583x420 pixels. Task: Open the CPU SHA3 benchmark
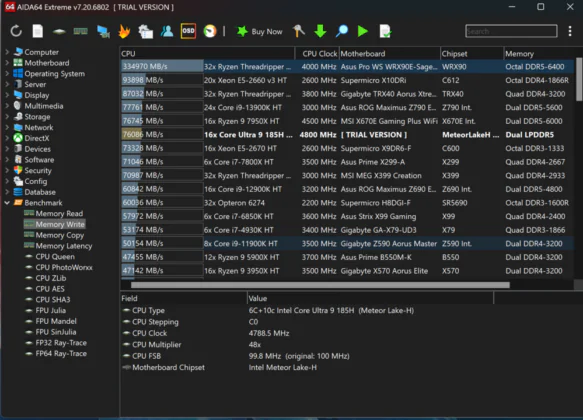[48, 300]
